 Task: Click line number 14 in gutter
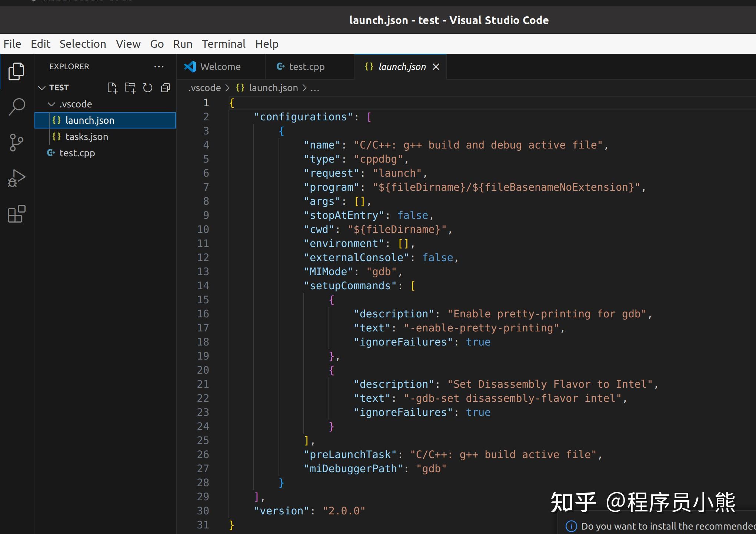click(203, 286)
